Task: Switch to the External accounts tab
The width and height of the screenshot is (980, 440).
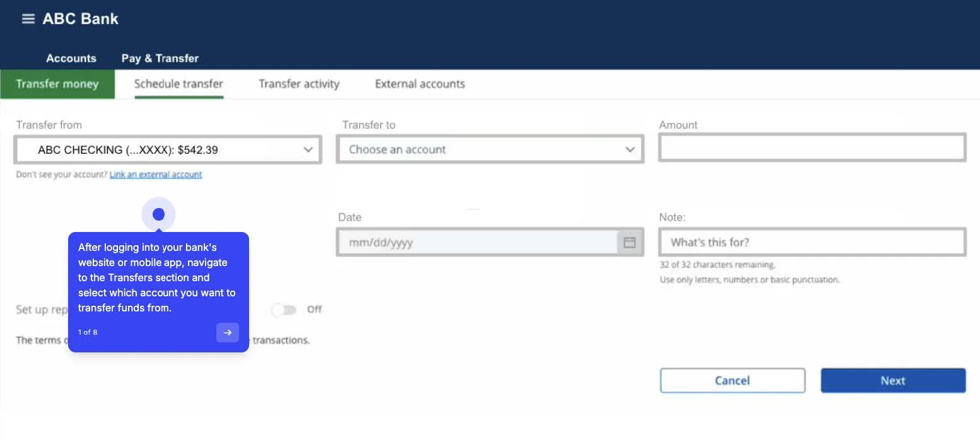Action: click(x=420, y=84)
